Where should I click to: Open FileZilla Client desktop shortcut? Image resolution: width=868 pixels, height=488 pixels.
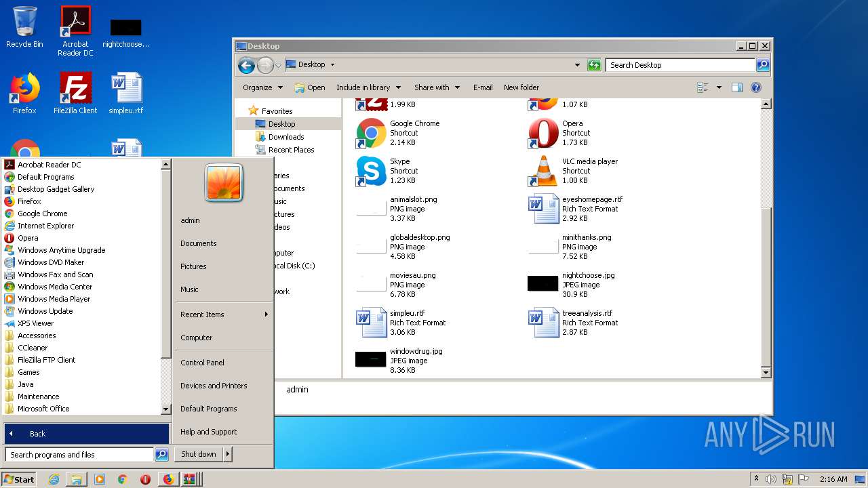(75, 94)
